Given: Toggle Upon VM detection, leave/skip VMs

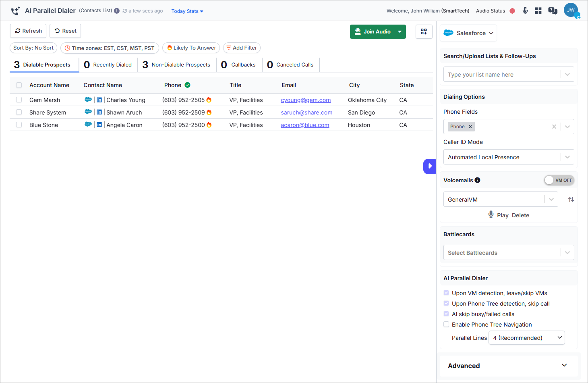Looking at the screenshot, I should point(446,293).
